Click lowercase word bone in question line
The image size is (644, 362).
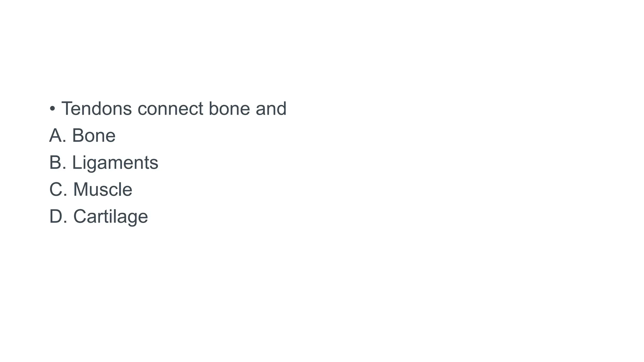point(229,108)
